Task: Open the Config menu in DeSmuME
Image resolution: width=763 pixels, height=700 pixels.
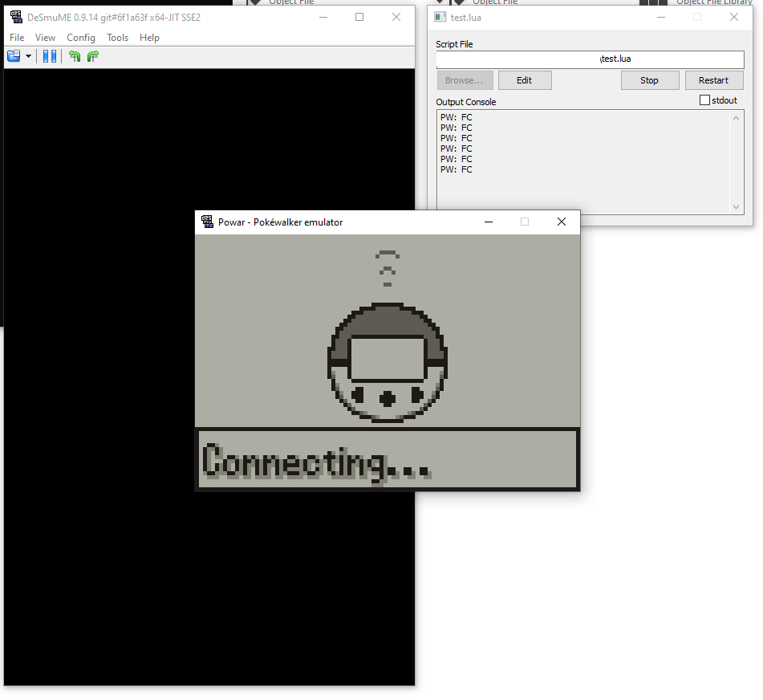Action: coord(81,38)
